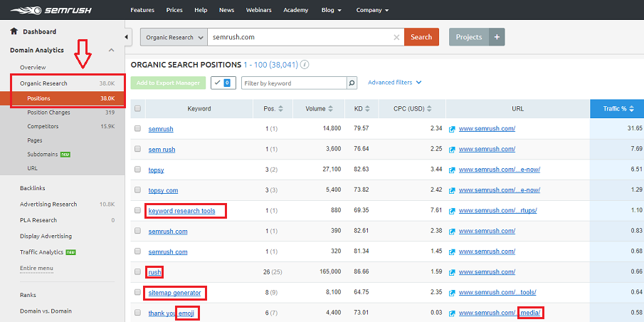The height and width of the screenshot is (322, 644).
Task: Collapse the Domain Analytics section
Action: pyautogui.click(x=111, y=50)
